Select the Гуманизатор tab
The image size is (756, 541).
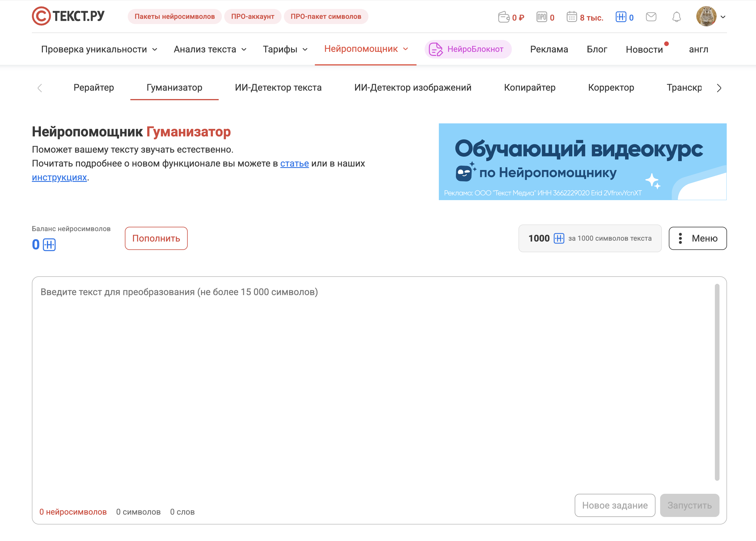174,88
